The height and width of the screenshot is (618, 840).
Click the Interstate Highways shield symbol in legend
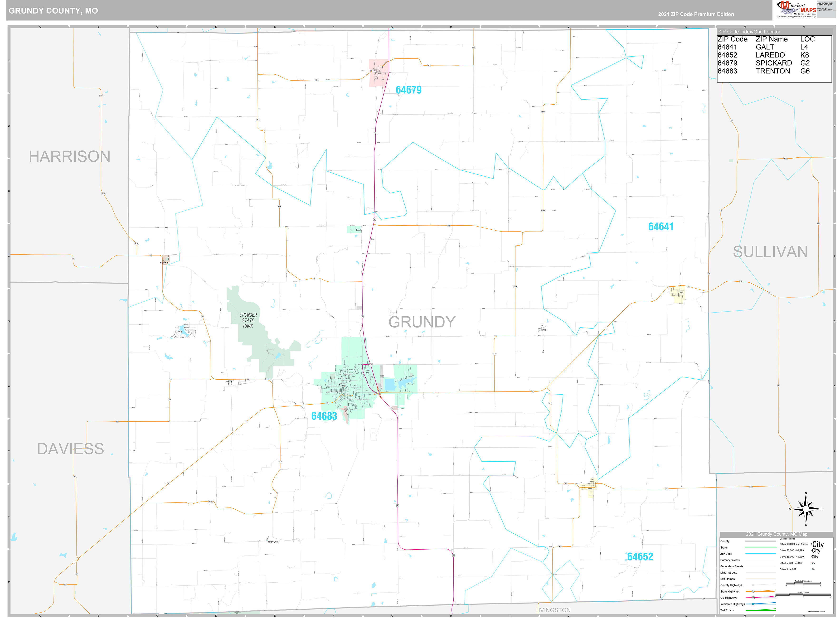tap(753, 604)
